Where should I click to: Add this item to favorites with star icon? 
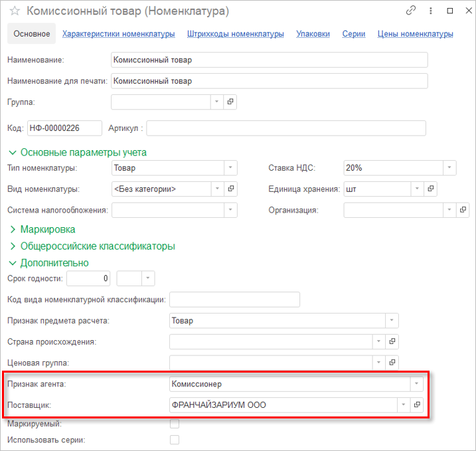click(14, 11)
